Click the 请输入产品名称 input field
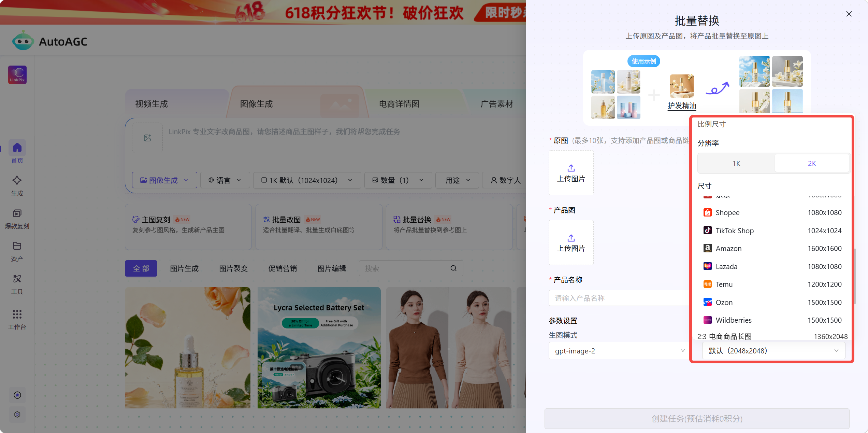Screen dimensions: 868x433 click(x=619, y=298)
